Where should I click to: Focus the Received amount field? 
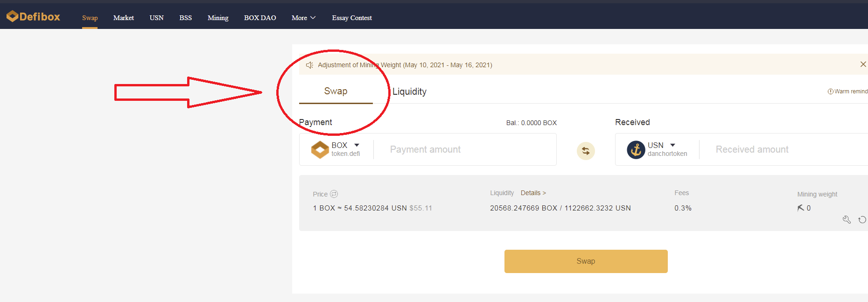coord(784,149)
